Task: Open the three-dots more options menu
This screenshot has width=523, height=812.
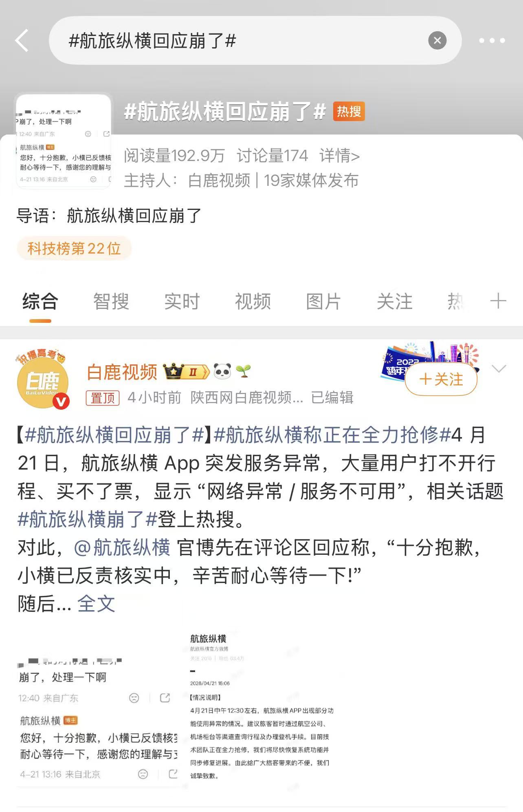Action: point(492,40)
